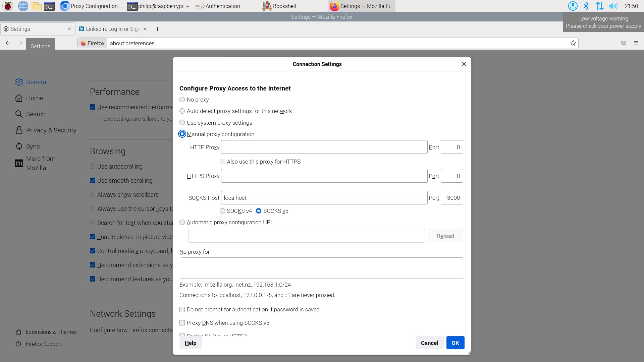Enable Proxy DNS when using SOCKS v5
The image size is (644, 362).
click(182, 323)
